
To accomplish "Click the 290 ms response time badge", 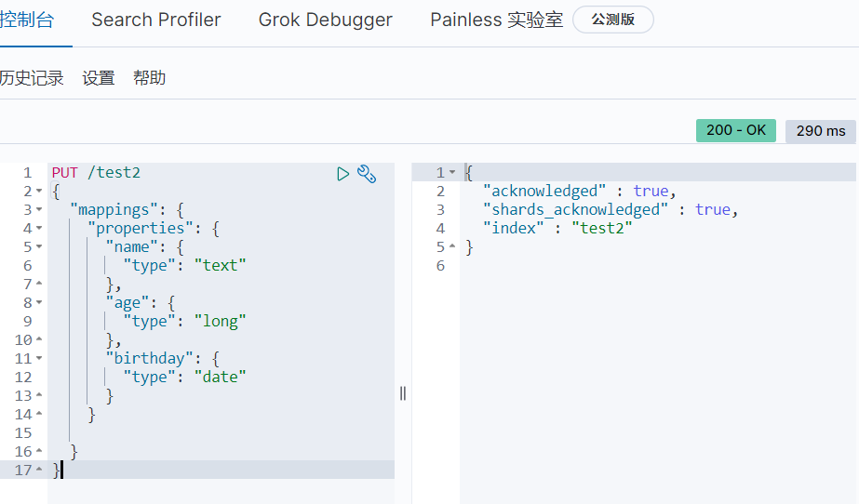I will pyautogui.click(x=821, y=131).
